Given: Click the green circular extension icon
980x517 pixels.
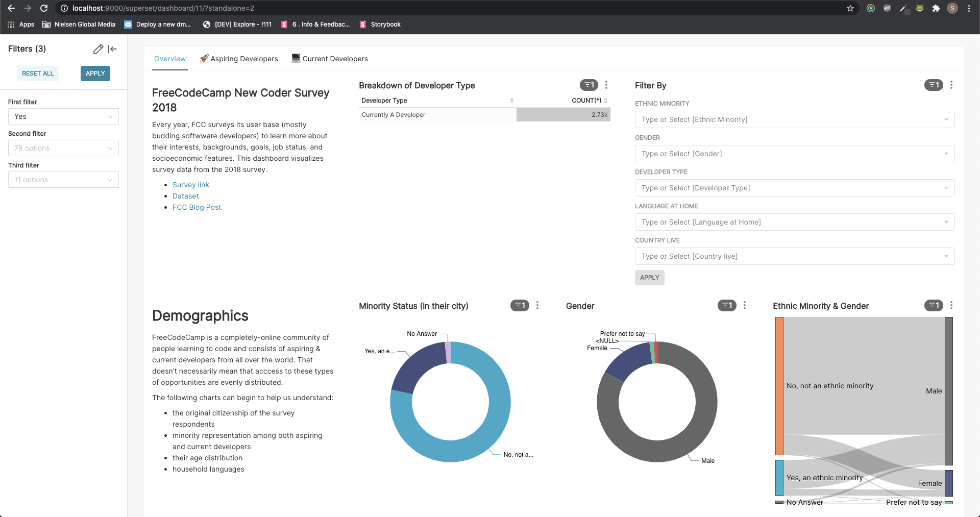Looking at the screenshot, I should click(x=871, y=8).
